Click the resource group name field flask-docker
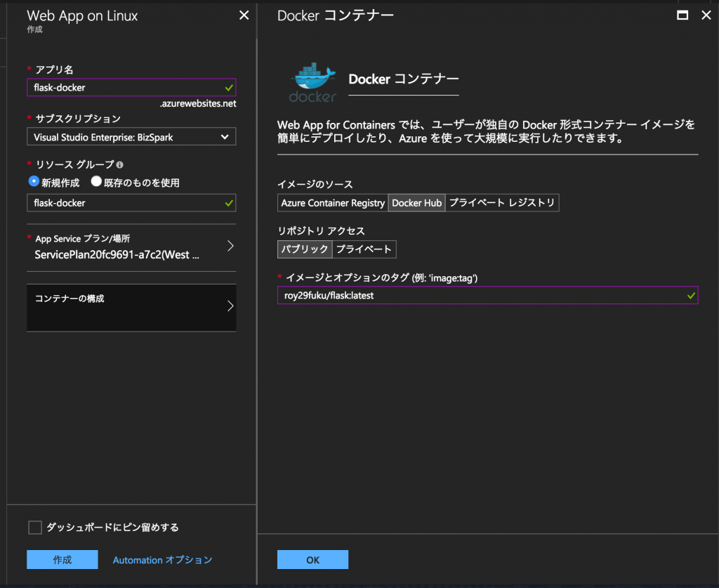This screenshot has height=588, width=719. click(131, 203)
